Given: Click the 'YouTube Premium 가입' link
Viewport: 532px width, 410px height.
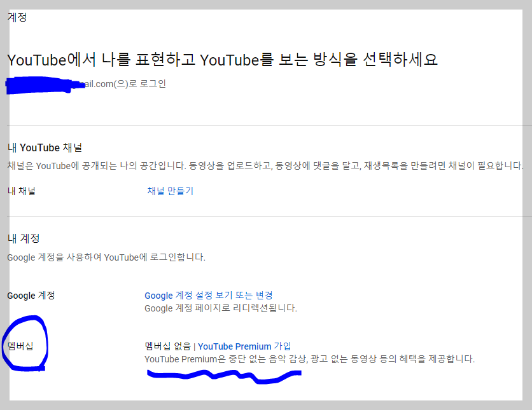Looking at the screenshot, I should [x=244, y=346].
